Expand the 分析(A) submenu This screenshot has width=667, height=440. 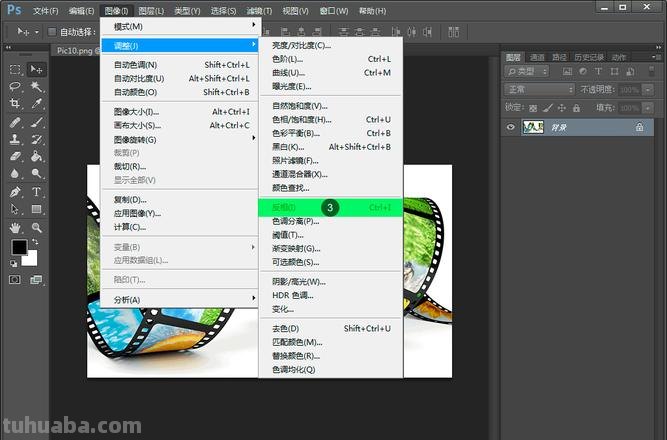179,300
